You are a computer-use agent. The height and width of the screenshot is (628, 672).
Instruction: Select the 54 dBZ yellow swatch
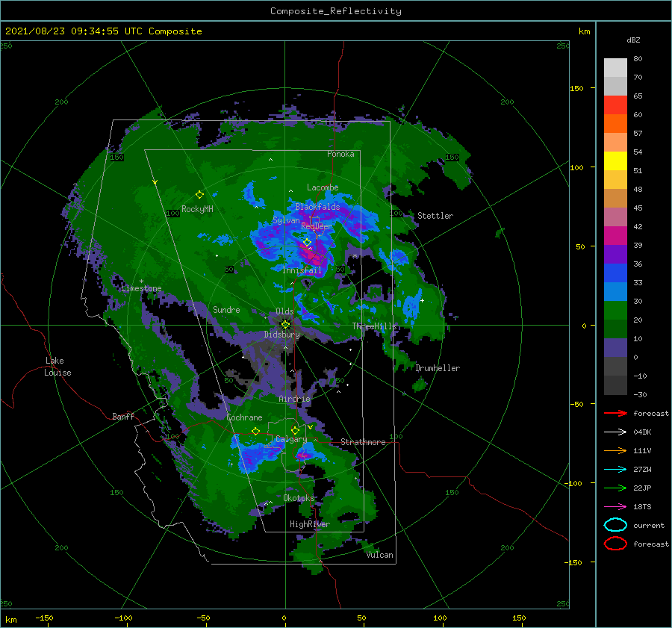coord(615,161)
